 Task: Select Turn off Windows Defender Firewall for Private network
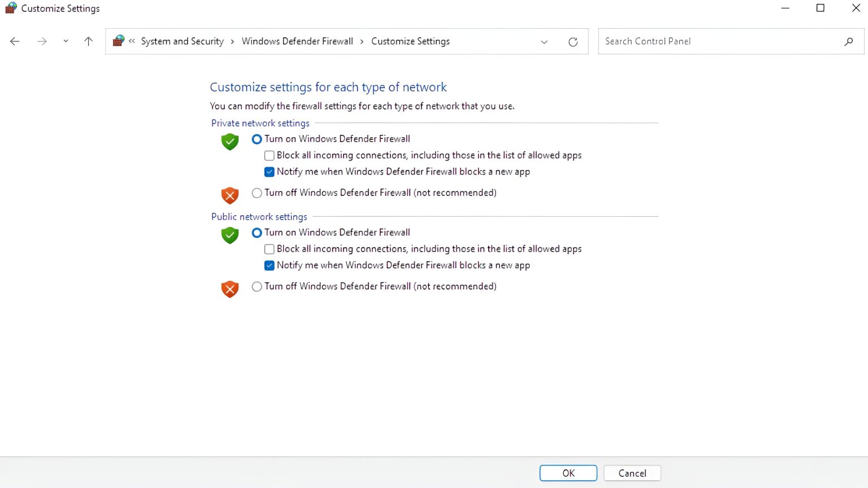click(x=257, y=193)
